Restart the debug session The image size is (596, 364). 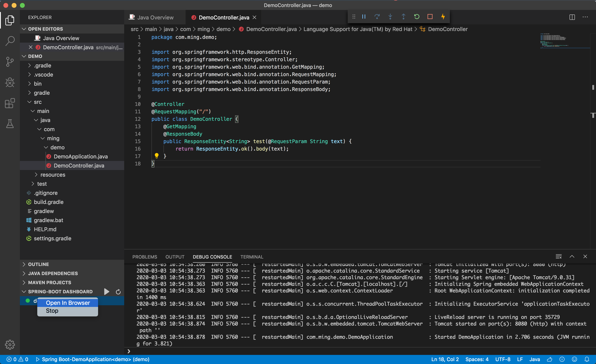tap(417, 17)
